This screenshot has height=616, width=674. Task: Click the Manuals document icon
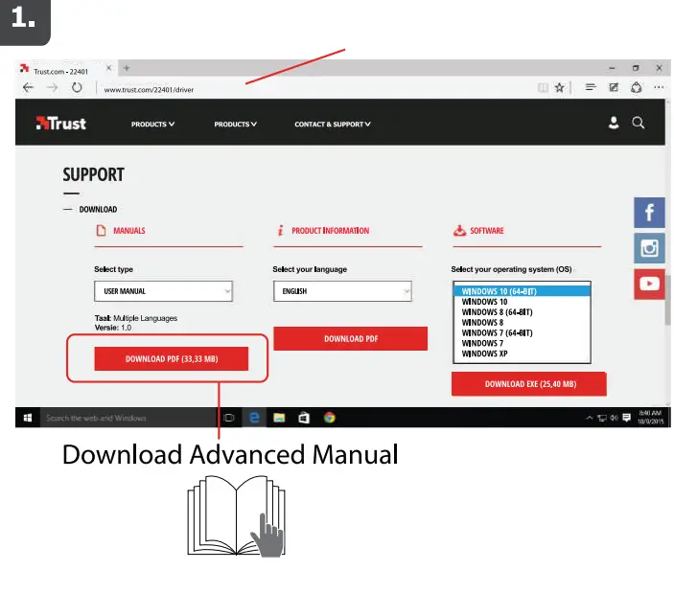tap(101, 231)
